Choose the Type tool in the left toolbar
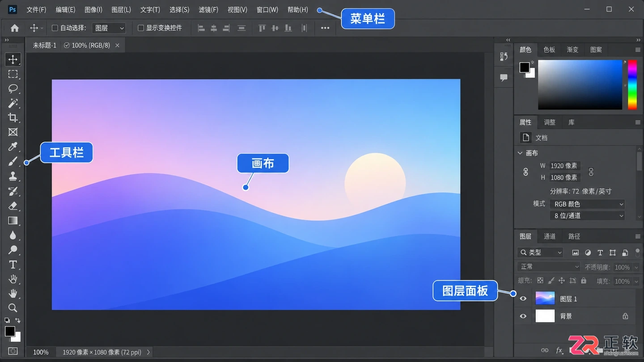The image size is (644, 362). coord(13,265)
